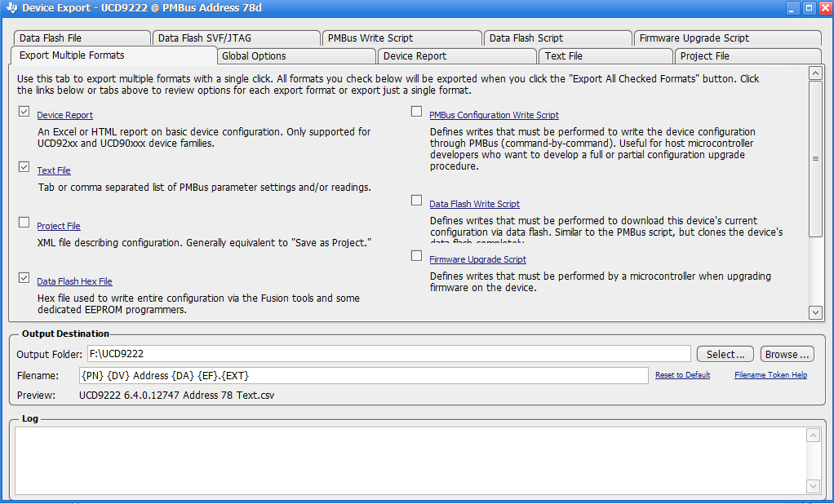Enable the Firmware Upgrade Script checkbox
The image size is (834, 504).
pos(416,256)
